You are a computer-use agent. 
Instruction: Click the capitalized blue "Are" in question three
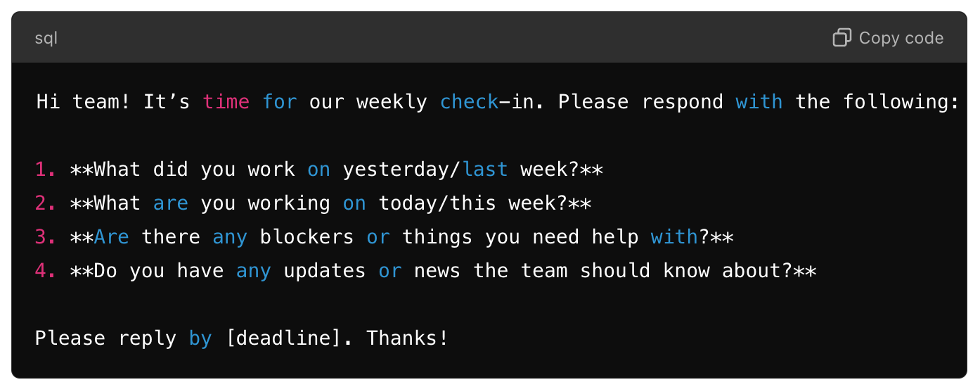pos(112,237)
